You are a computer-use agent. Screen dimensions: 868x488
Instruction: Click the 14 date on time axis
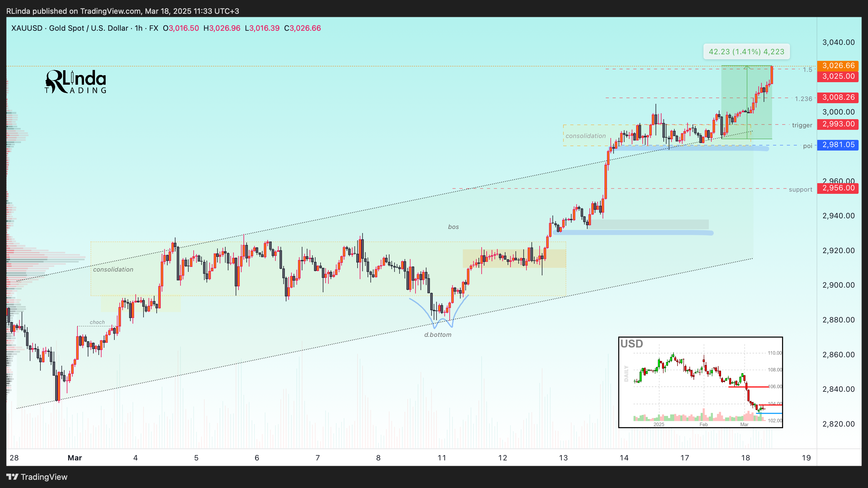click(624, 458)
